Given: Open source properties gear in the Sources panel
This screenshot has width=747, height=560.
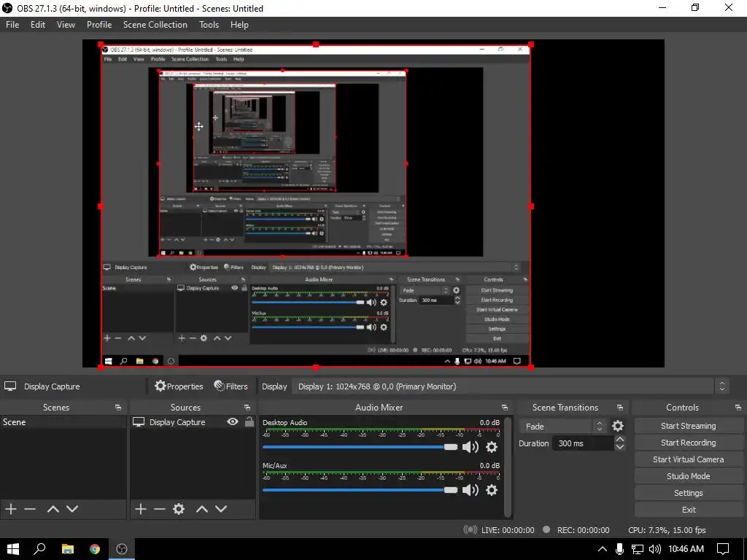Looking at the screenshot, I should coord(179,509).
